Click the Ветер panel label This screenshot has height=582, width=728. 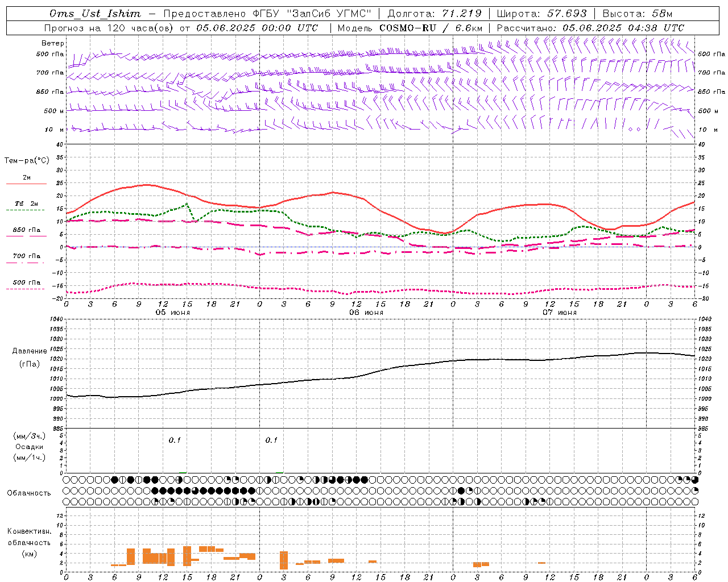[x=53, y=43]
